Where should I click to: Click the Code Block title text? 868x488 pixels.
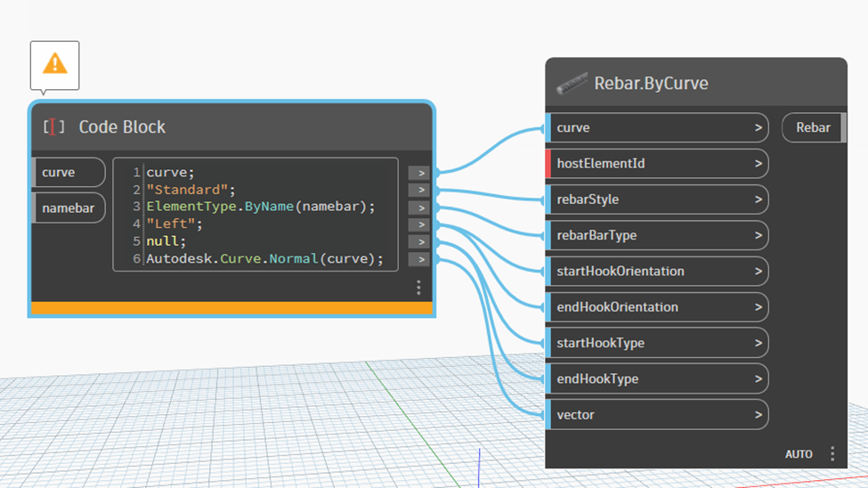coord(122,126)
